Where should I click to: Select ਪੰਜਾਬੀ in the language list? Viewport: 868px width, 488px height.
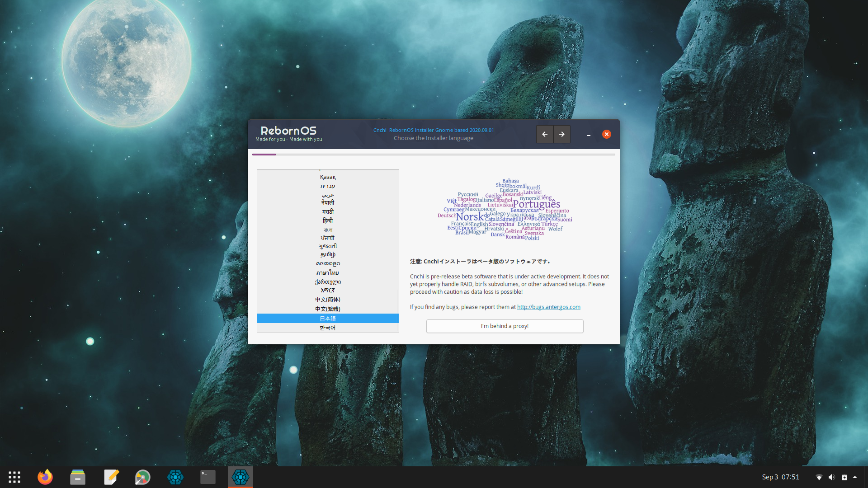328,238
